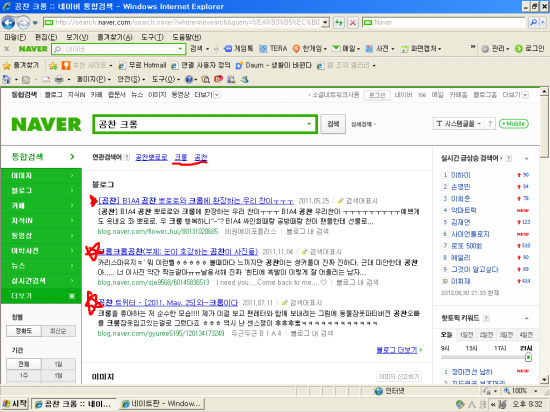Open the 보기(V) menu
This screenshot has width=550, height=412.
[x=77, y=37]
